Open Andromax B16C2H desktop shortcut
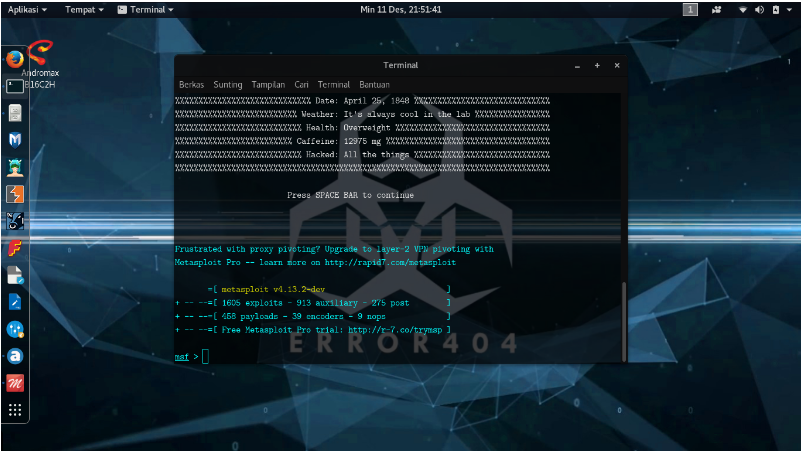 (x=40, y=64)
